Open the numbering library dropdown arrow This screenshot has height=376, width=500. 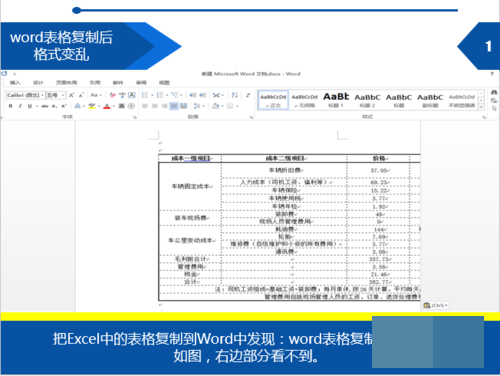167,95
